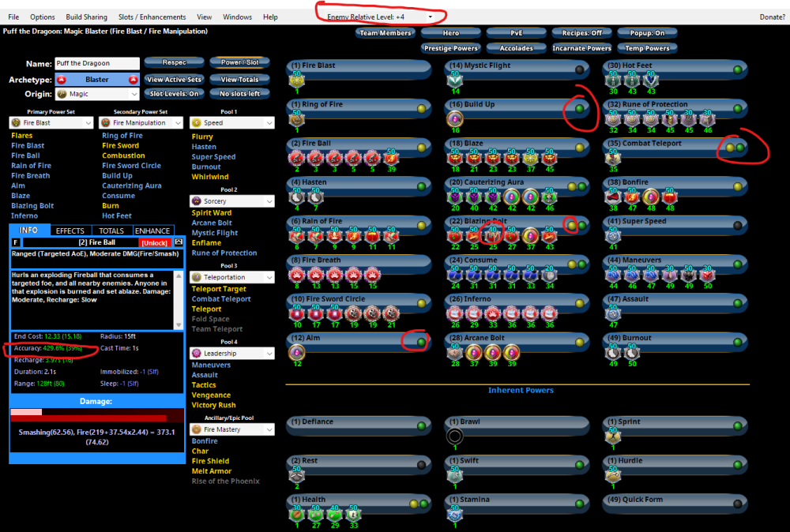790x532 pixels.
Task: Select the Combat Teleport enhancement slot icon
Action: [x=611, y=159]
